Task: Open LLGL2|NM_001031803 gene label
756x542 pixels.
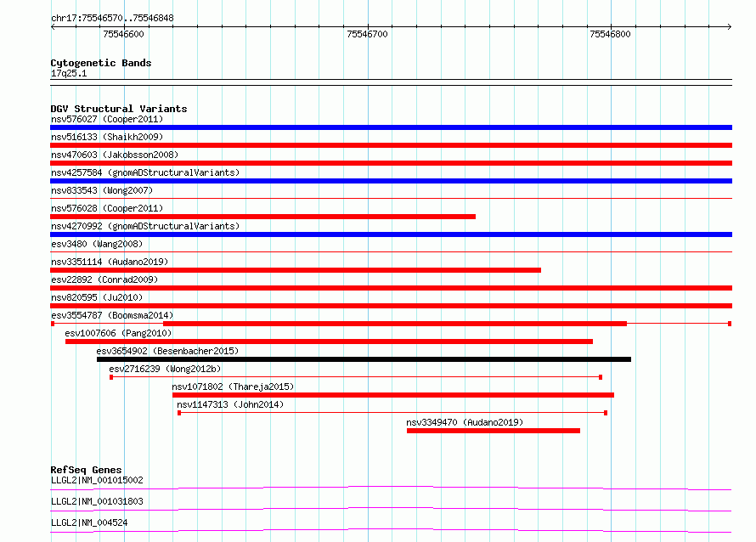Action: click(x=97, y=501)
